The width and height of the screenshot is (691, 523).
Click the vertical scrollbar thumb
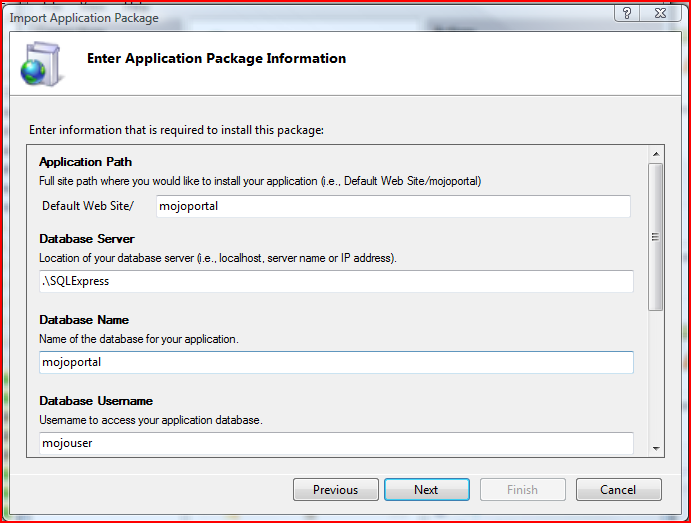(x=656, y=237)
